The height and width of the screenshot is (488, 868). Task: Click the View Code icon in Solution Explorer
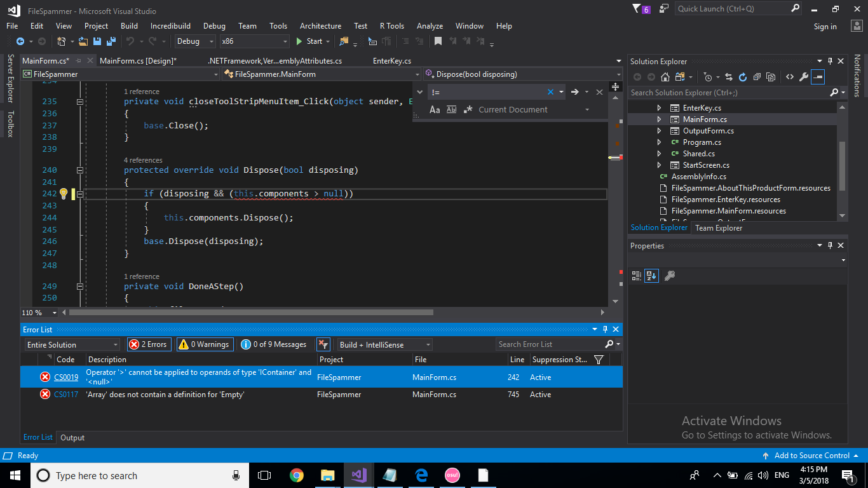click(x=789, y=77)
